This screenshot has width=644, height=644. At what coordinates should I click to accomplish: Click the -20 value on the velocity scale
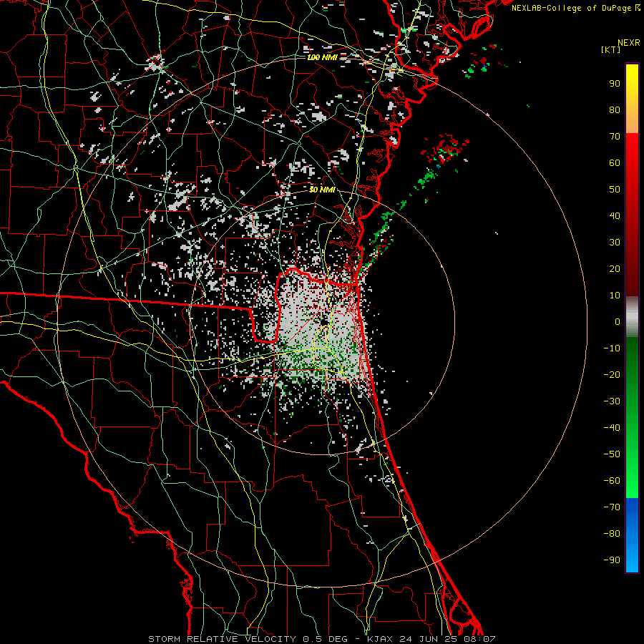[612, 375]
